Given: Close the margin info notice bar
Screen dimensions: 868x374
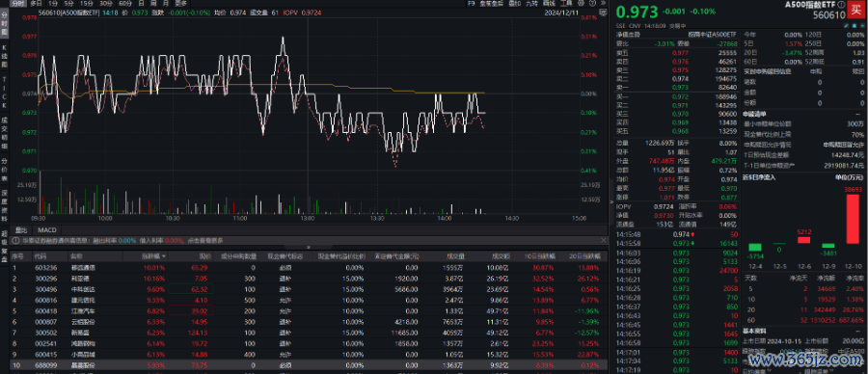Looking at the screenshot, I should click(604, 240).
